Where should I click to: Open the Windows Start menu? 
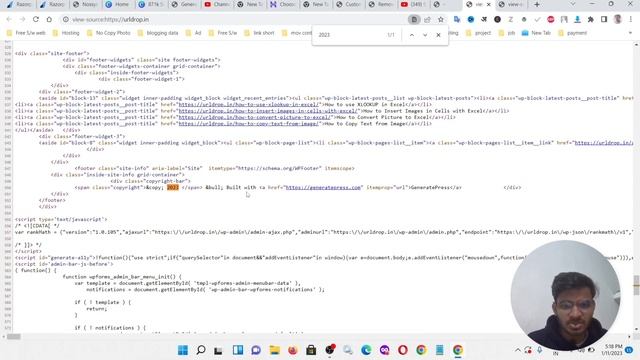pos(183,350)
